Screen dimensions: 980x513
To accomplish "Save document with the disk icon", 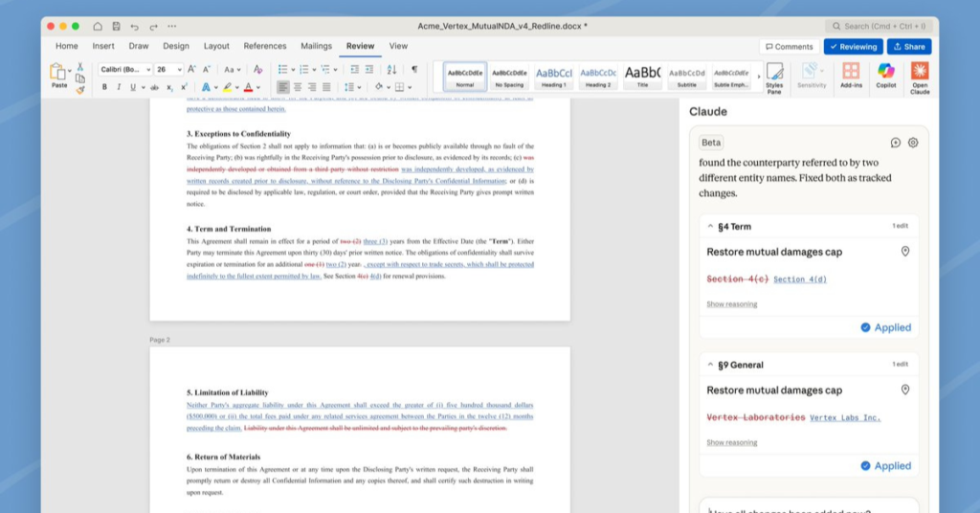I will click(x=116, y=26).
